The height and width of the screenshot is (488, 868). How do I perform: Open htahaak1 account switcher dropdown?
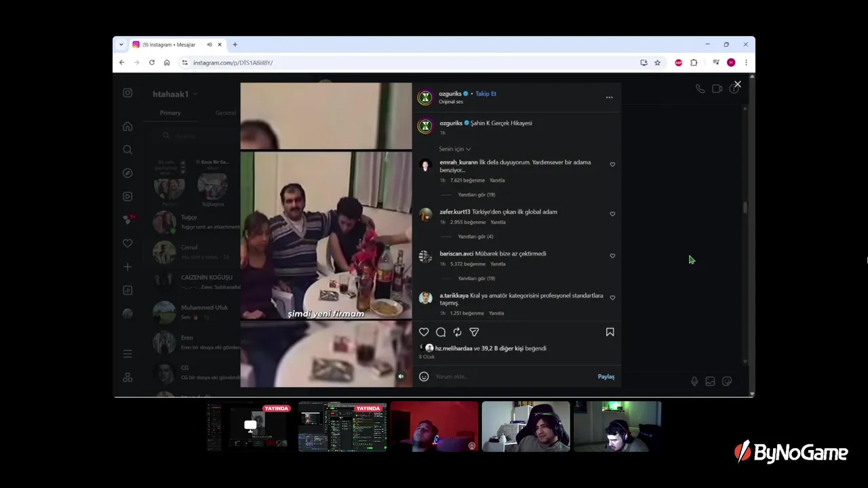pos(175,94)
